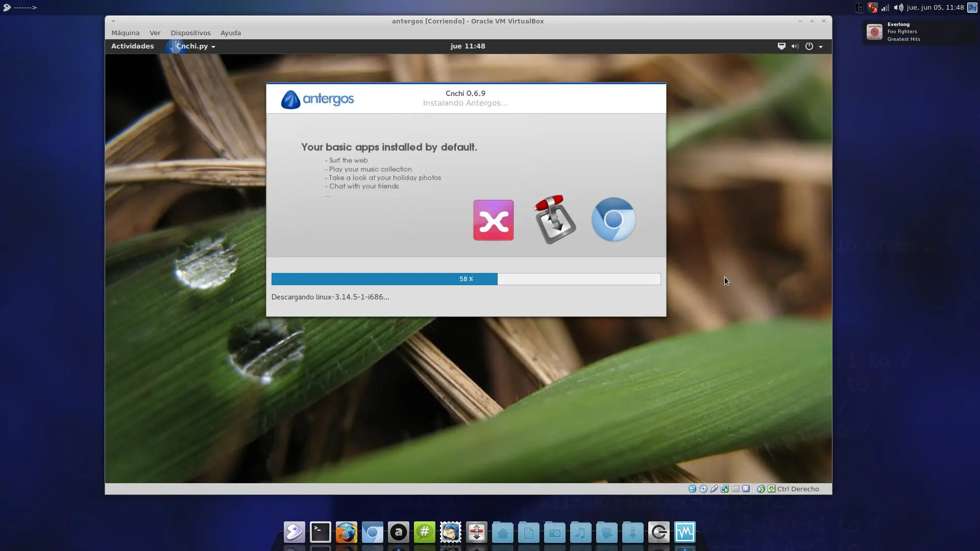The image size is (980, 551).
Task: Click the 'Instalando Antergos...' subtitle
Action: pos(465,103)
